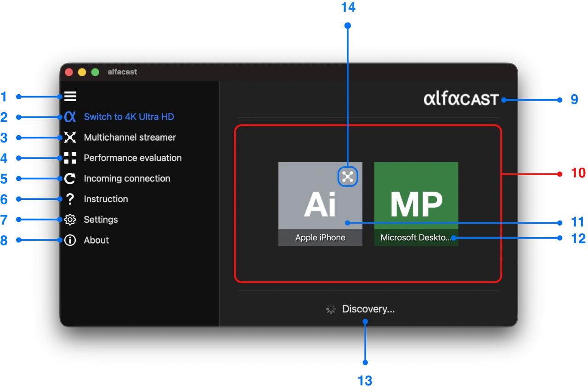Choose Incoming connection from the sidebar
Image resolution: width=588 pixels, height=392 pixels.
(x=127, y=178)
